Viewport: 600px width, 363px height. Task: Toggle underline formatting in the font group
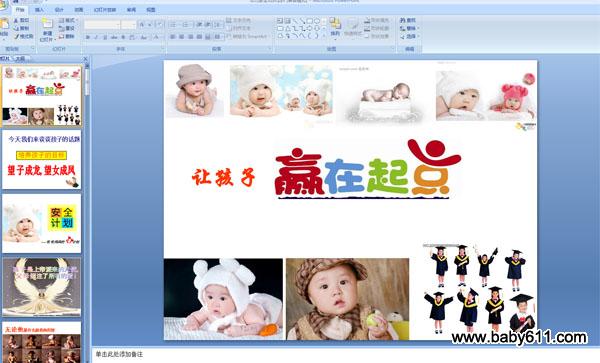click(105, 37)
